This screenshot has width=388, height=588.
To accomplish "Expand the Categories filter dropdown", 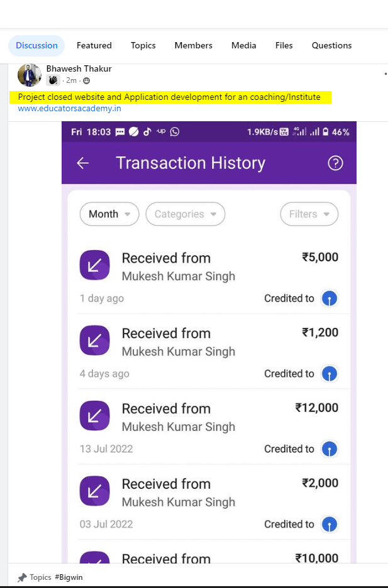I will (185, 214).
